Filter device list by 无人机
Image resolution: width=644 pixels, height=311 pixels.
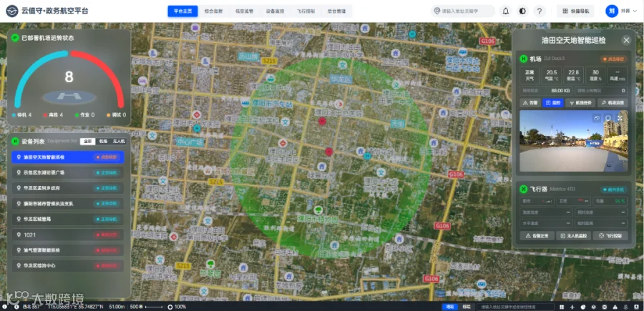click(x=119, y=141)
